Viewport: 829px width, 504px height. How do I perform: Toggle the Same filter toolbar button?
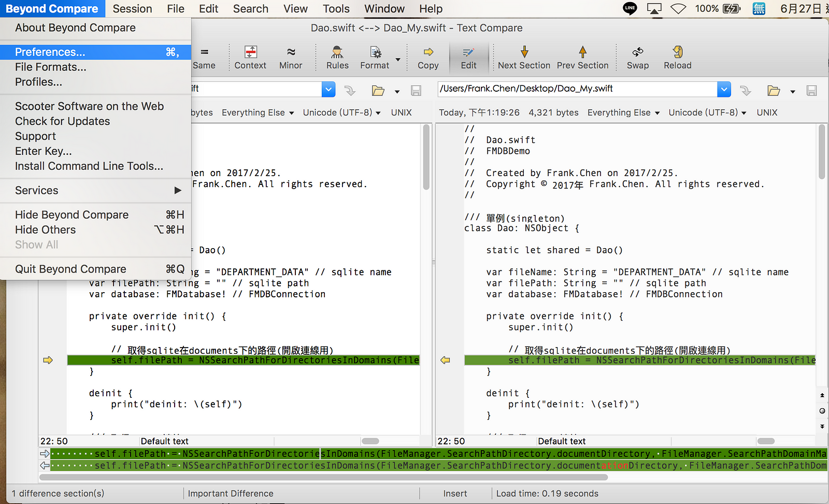pyautogui.click(x=204, y=57)
